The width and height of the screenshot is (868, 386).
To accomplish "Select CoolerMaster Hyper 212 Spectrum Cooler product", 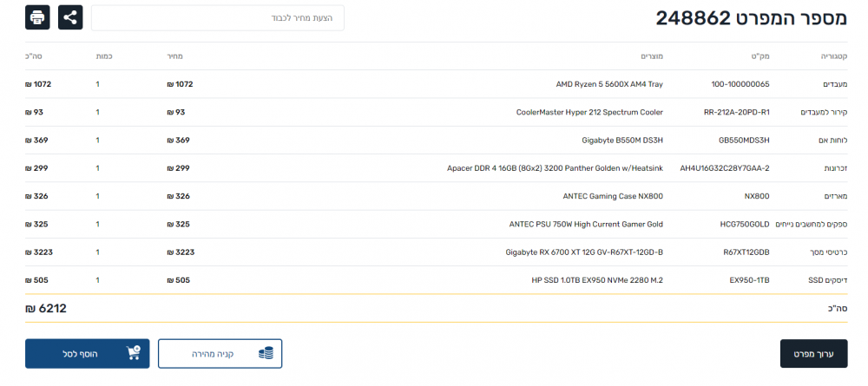I will click(589, 112).
